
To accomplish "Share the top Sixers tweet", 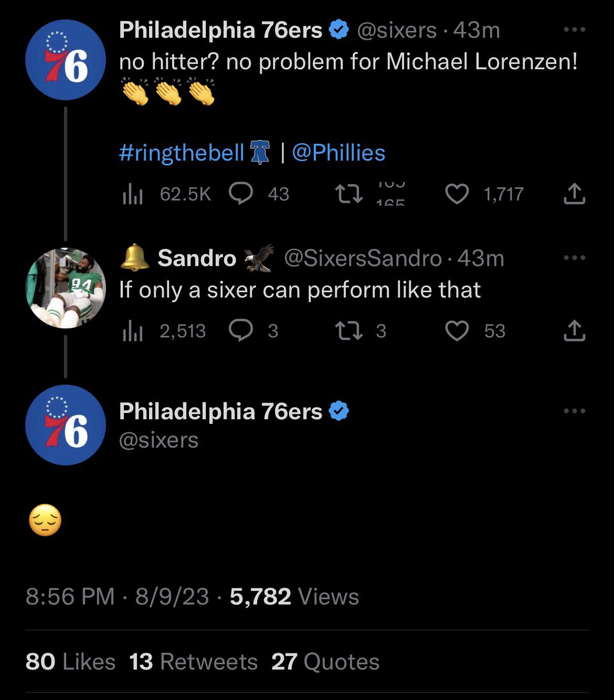I will coord(574,194).
